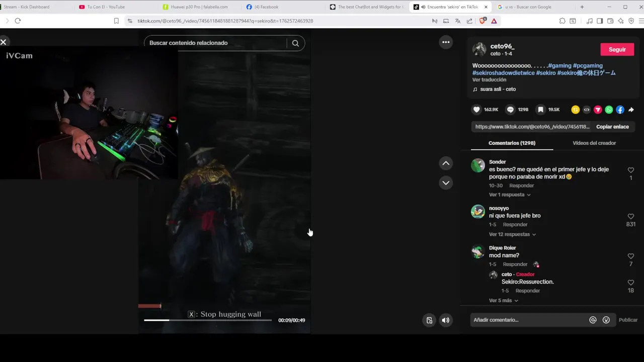Open a new browser tab
This screenshot has width=644, height=362.
(582, 7)
